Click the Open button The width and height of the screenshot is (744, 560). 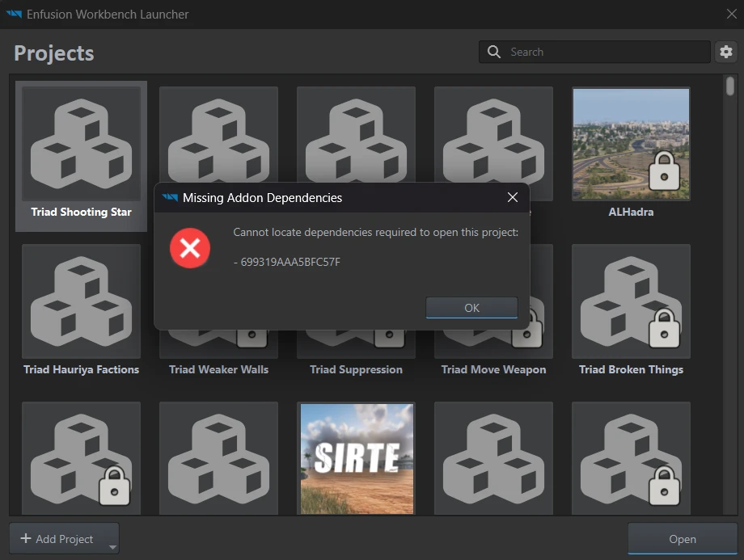tap(683, 539)
